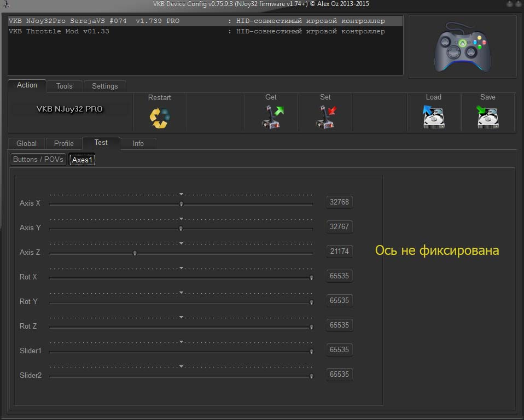The image size is (524, 420).
Task: Switch to Buttons / POVs subtab
Action: point(38,159)
